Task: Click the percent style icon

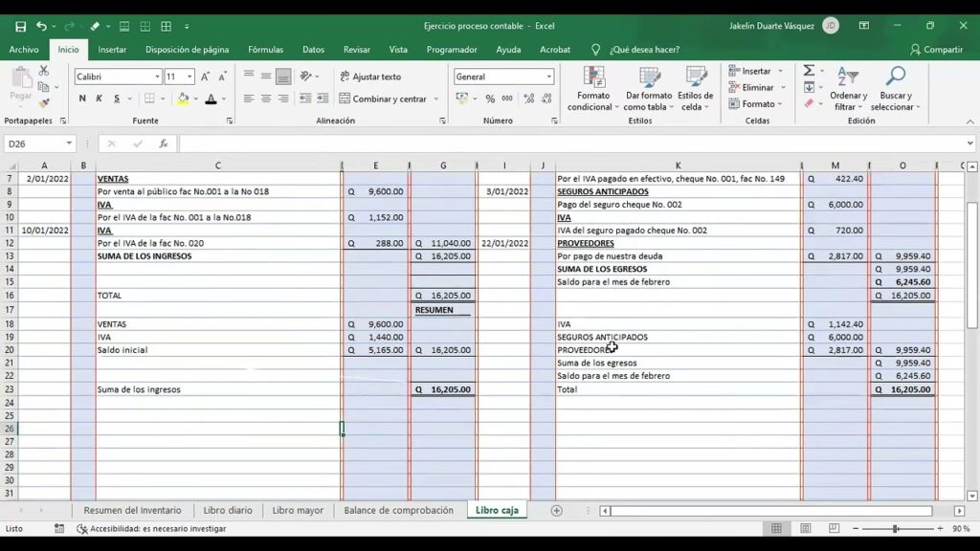Action: (490, 99)
